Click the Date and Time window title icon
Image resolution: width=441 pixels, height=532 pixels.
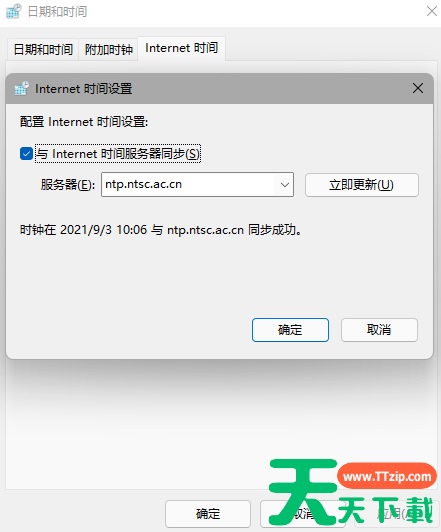coord(14,11)
